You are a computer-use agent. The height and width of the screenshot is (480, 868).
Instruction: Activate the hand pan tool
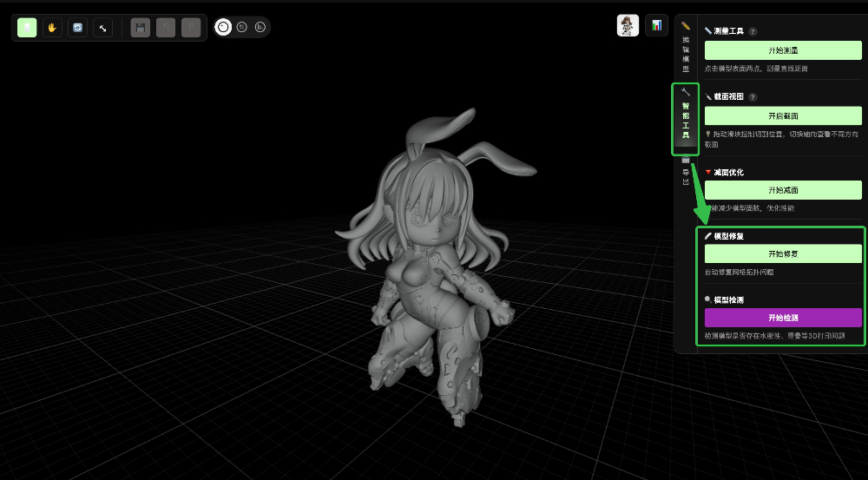point(52,28)
